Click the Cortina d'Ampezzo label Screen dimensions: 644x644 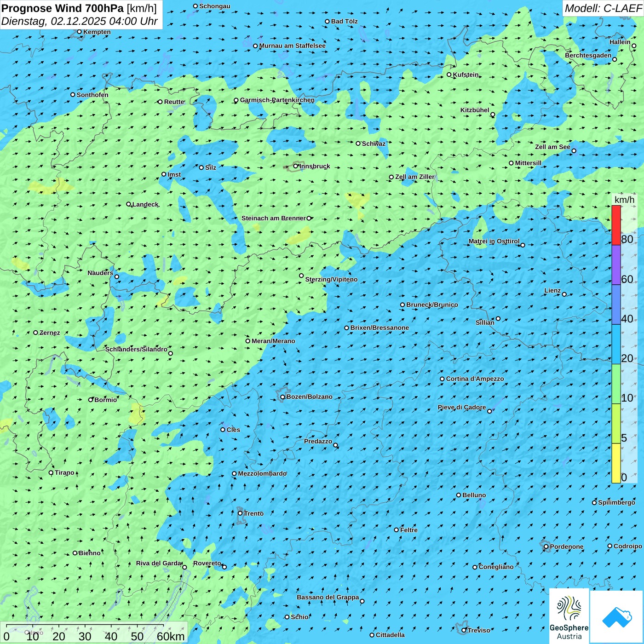[x=475, y=379]
